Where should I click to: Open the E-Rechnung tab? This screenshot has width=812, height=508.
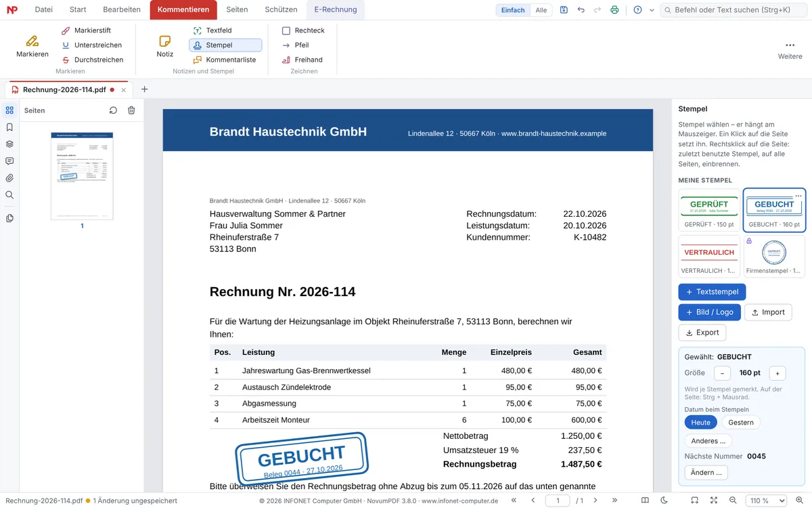pos(335,9)
